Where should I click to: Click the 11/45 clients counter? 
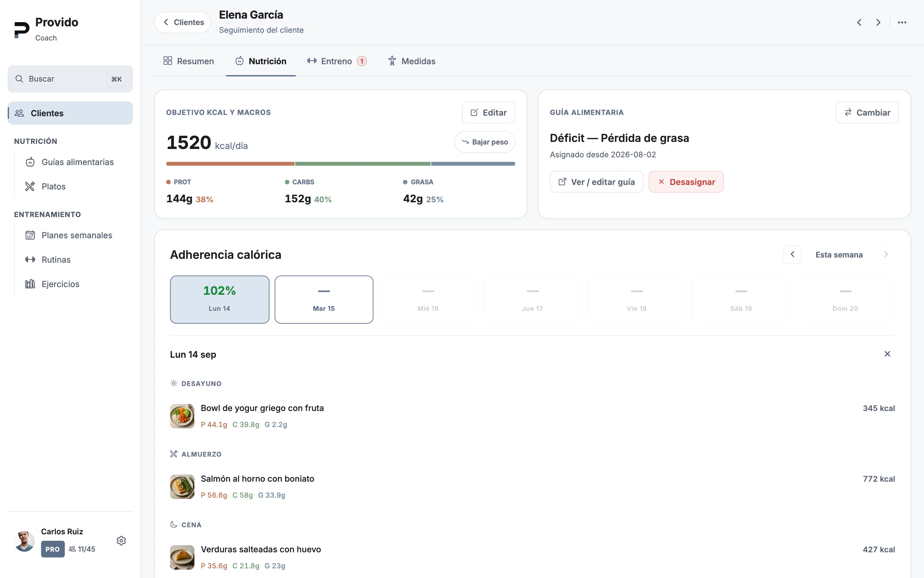click(82, 549)
